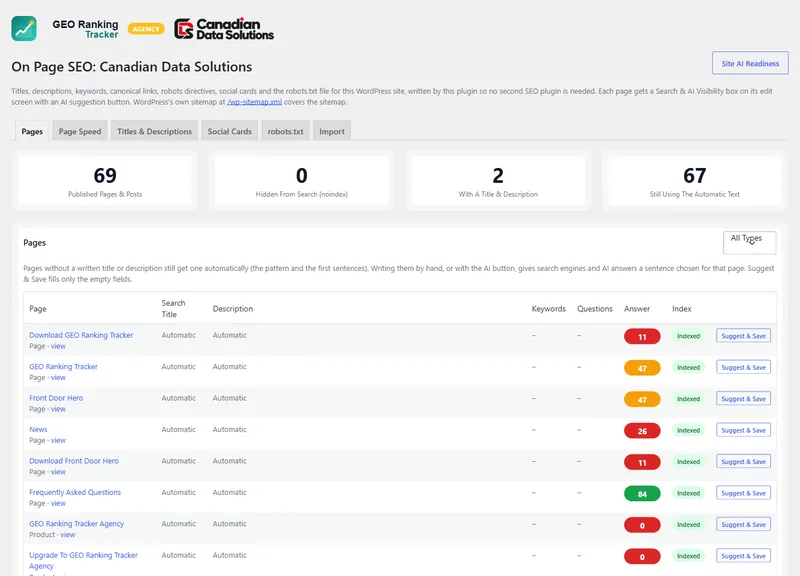This screenshot has height=576, width=800.
Task: Click the Page column header
Action: click(x=38, y=309)
